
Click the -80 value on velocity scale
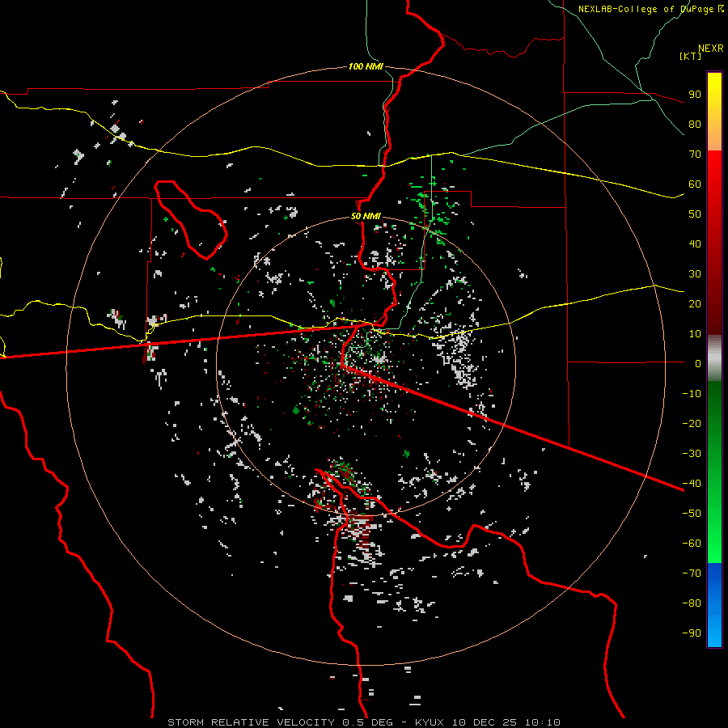coord(692,603)
